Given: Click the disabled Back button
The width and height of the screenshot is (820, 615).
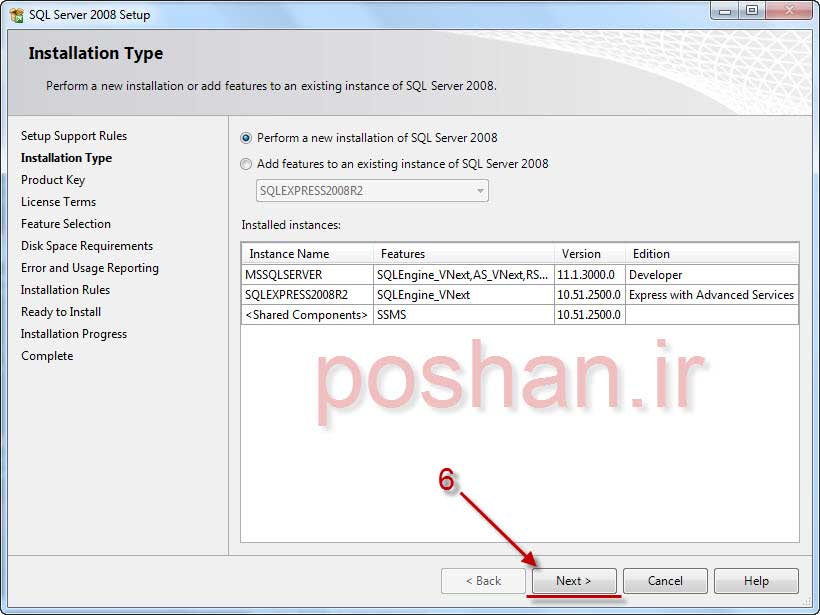Looking at the screenshot, I should pos(484,581).
